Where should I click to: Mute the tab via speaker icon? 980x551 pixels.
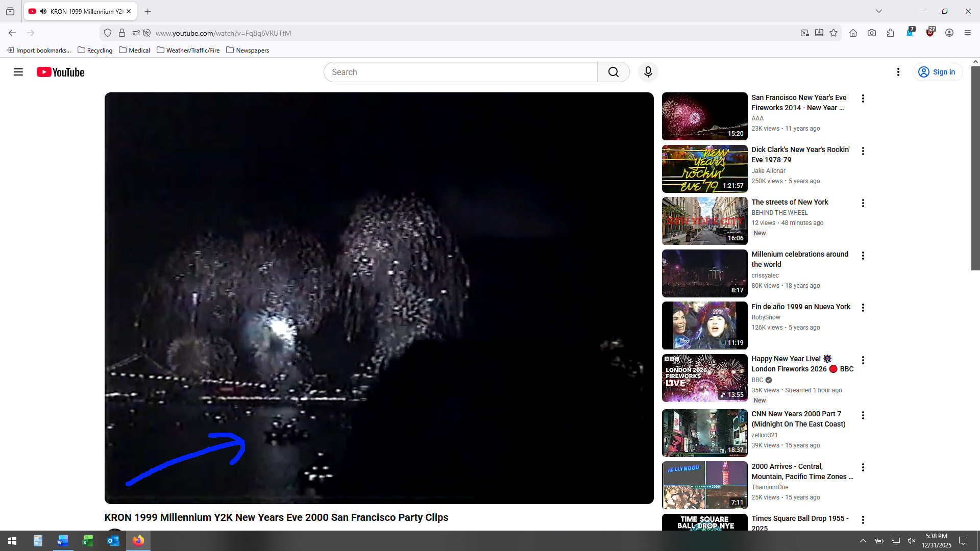click(43, 11)
